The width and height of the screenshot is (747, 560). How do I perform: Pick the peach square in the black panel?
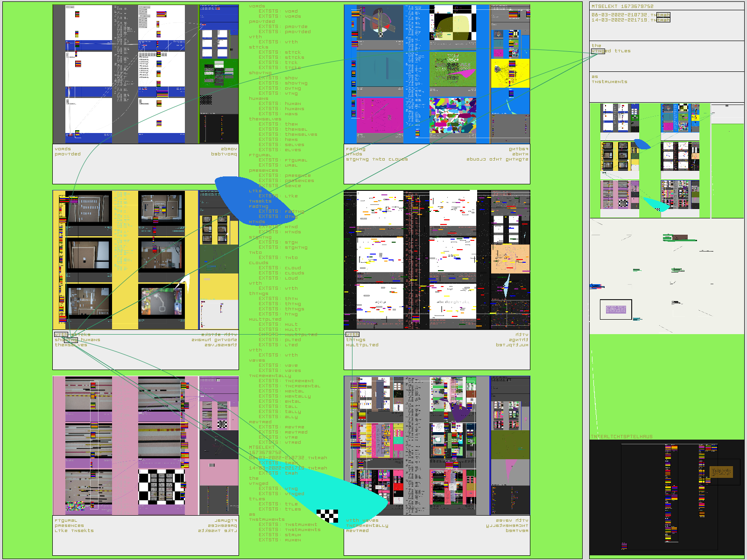510,259
